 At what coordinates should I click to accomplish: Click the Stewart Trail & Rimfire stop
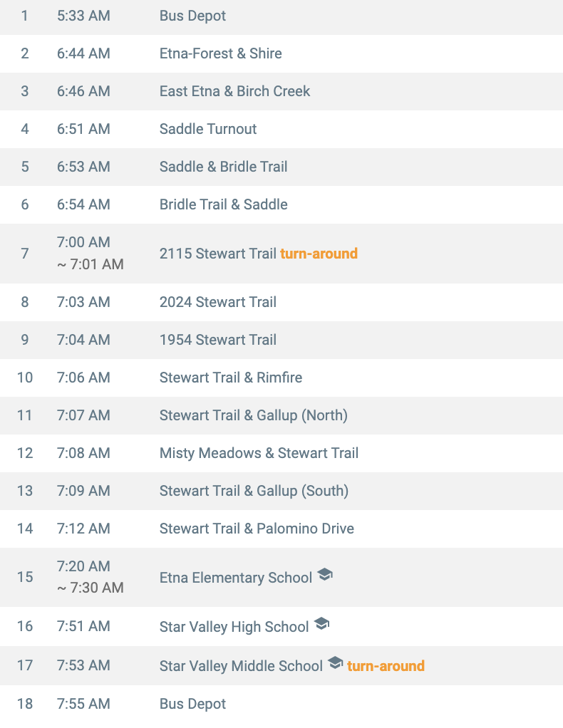[x=230, y=378]
